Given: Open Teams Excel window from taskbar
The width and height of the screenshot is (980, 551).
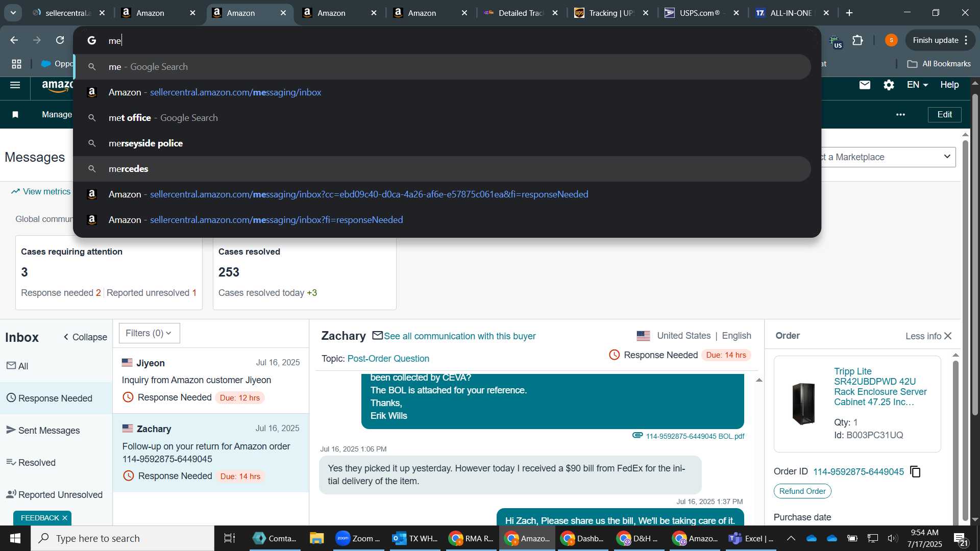Looking at the screenshot, I should click(750, 538).
